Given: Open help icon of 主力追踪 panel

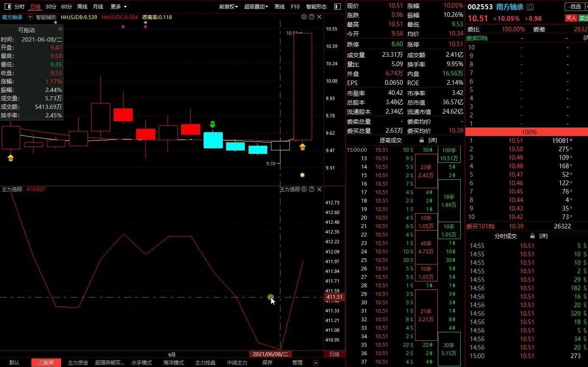Looking at the screenshot, I should coord(311,189).
